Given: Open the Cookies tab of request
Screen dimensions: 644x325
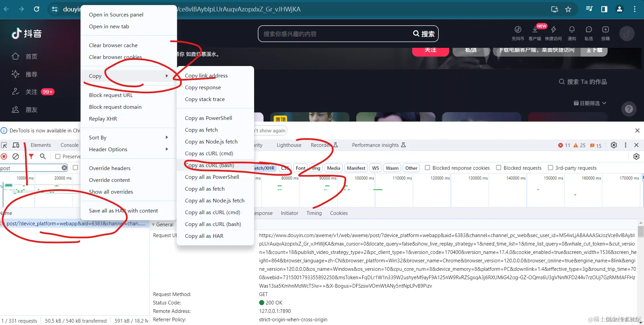Looking at the screenshot, I should click(x=339, y=213).
